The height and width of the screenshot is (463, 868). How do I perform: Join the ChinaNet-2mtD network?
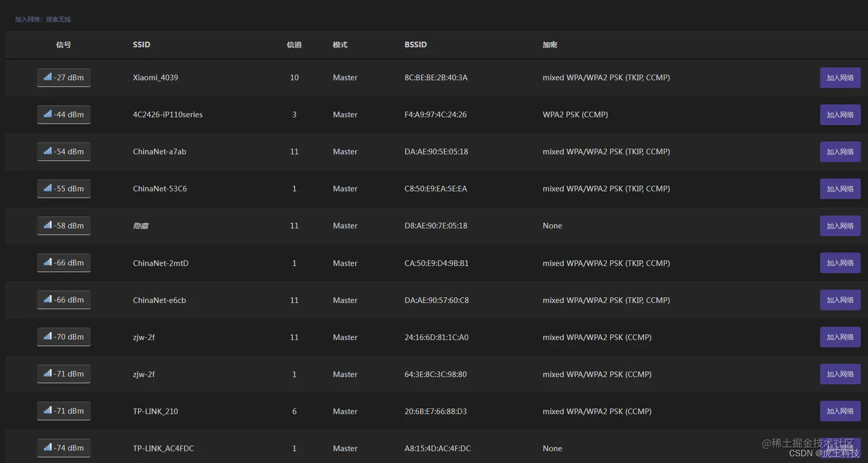(x=840, y=263)
